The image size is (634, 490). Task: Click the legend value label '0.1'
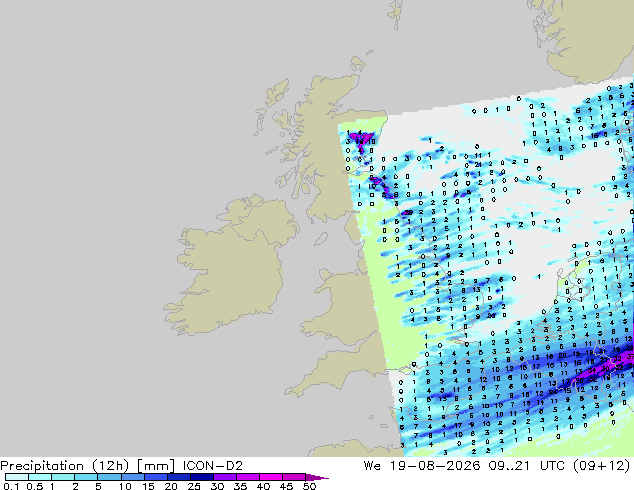click(x=11, y=486)
